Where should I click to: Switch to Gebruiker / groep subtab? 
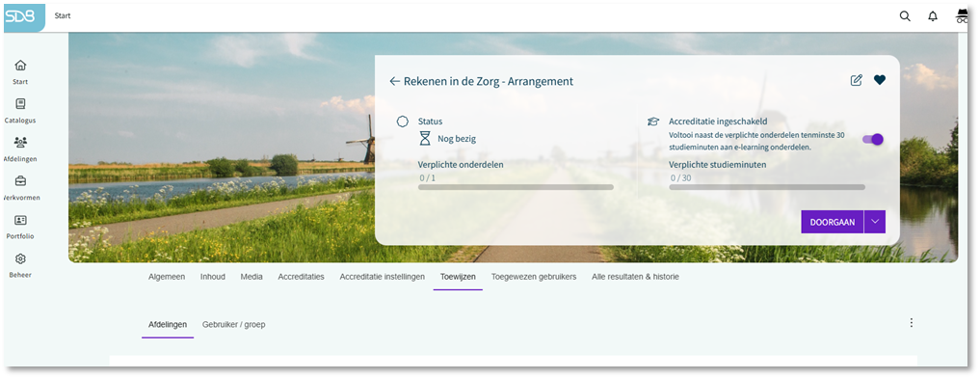point(234,325)
